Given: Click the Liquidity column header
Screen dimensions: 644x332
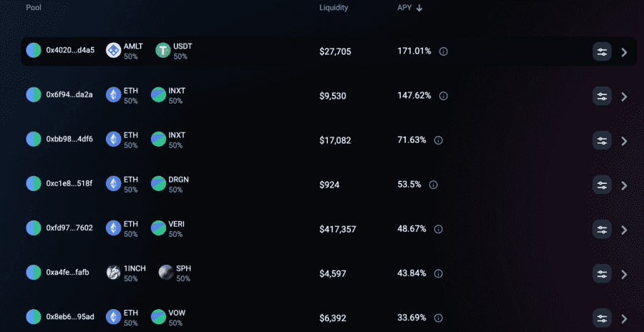Looking at the screenshot, I should pyautogui.click(x=333, y=8).
